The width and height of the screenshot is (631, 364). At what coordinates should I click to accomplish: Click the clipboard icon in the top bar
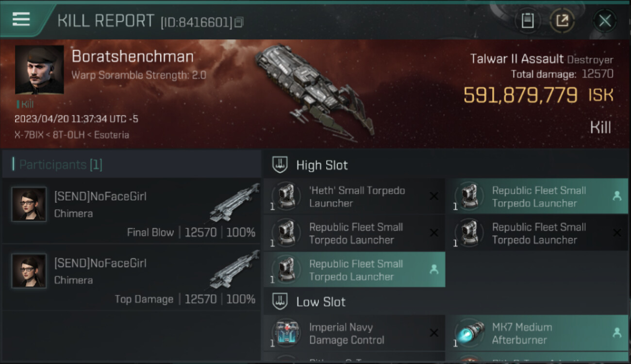pos(528,21)
